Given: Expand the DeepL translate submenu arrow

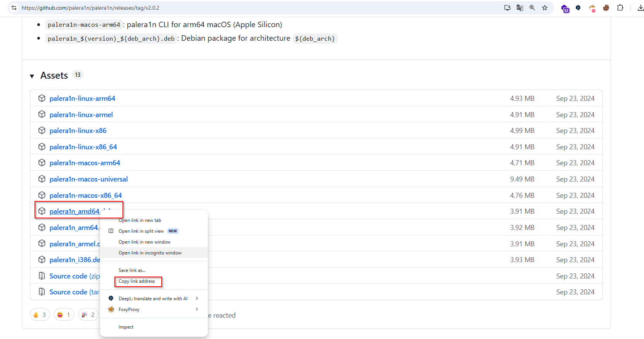Looking at the screenshot, I should (197, 298).
